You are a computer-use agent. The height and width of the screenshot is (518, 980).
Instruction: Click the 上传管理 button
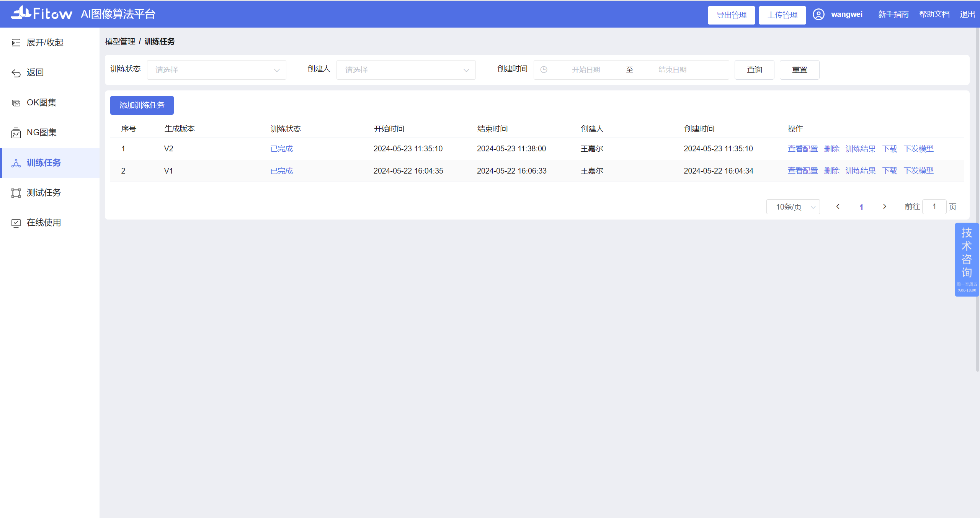tap(782, 15)
